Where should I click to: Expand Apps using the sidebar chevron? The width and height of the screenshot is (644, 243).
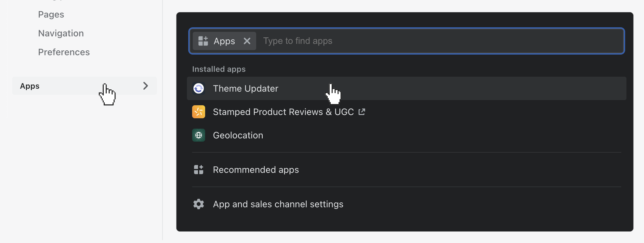point(146,86)
